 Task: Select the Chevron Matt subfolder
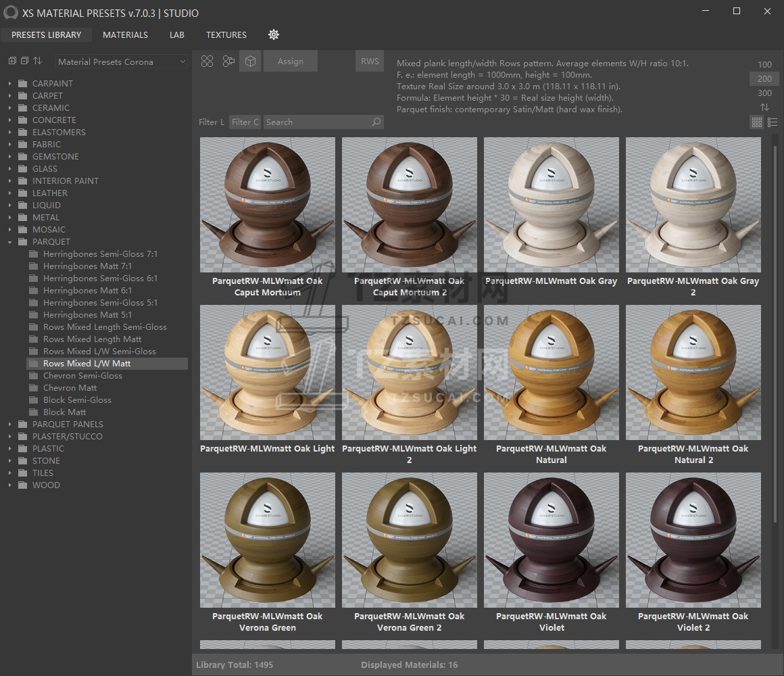point(70,388)
